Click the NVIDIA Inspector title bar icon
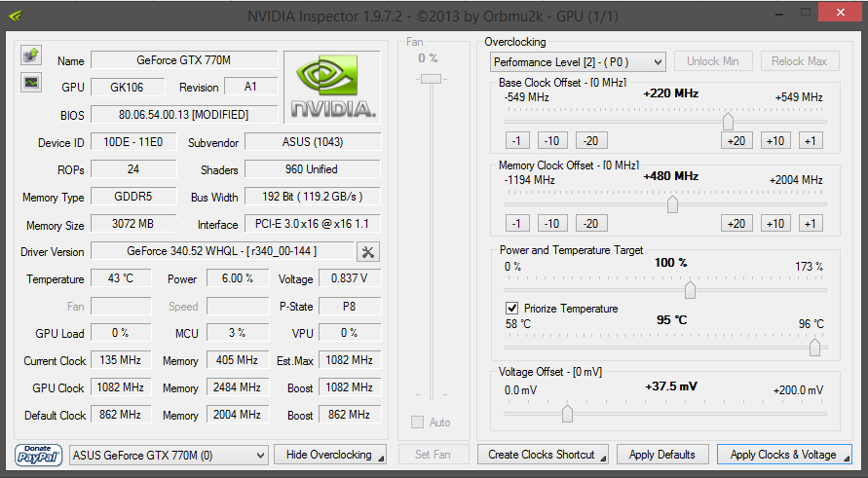The width and height of the screenshot is (868, 478). (x=16, y=16)
